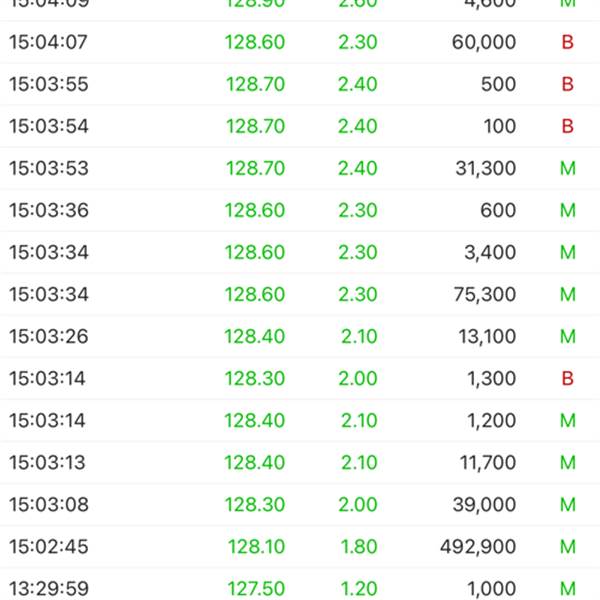Screen dimensions: 600x600
Task: Tap the B indicator on 15:03:54 row
Action: click(567, 126)
